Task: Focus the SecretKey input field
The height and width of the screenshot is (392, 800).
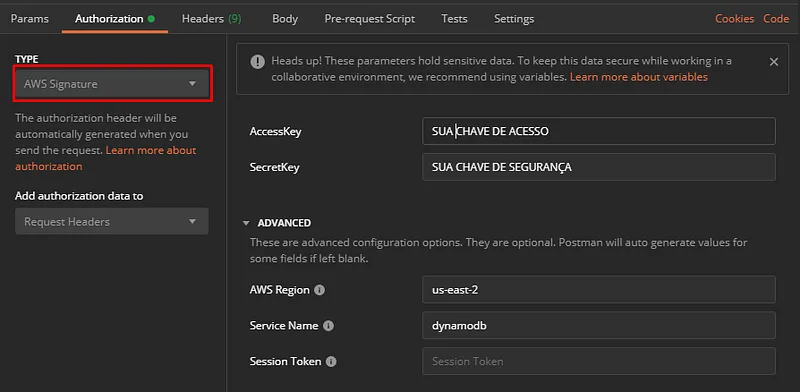Action: 598,167
